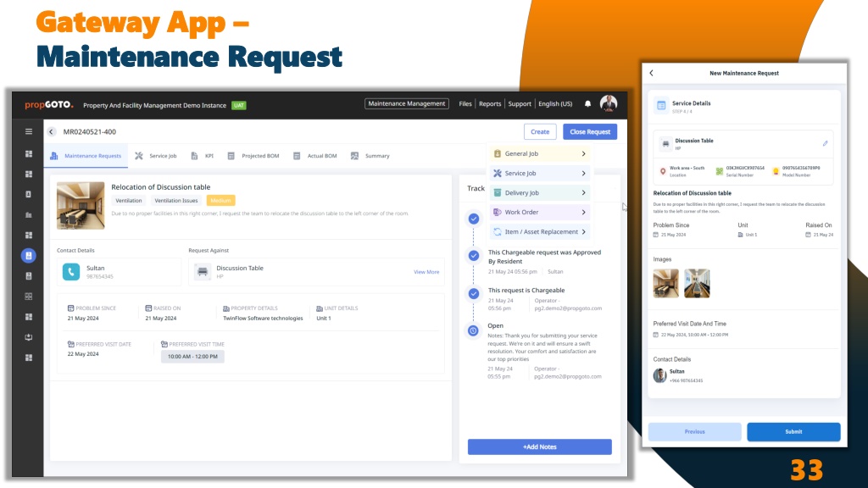Click the +Add Notes button

coord(540,447)
